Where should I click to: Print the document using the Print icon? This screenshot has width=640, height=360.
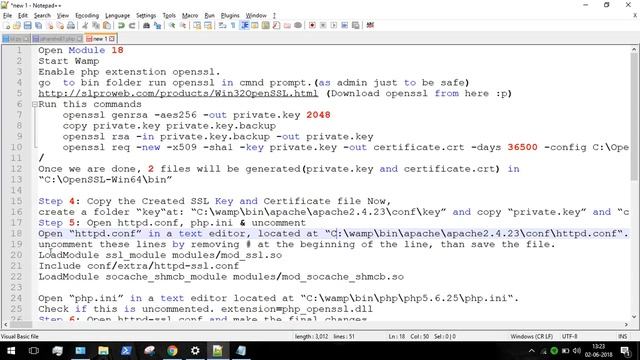(71, 25)
